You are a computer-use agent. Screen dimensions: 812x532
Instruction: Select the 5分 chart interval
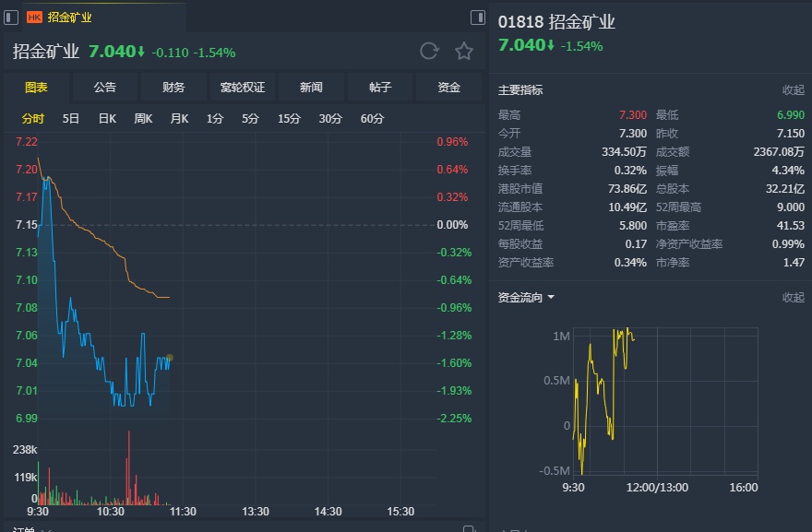250,119
